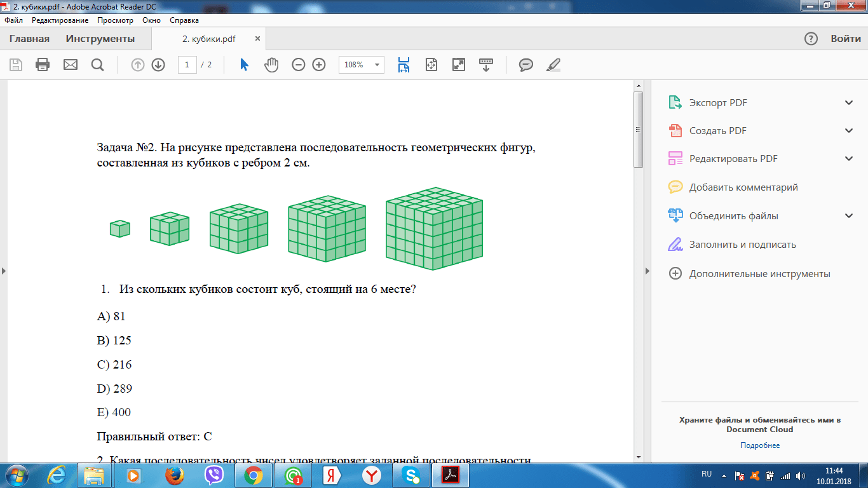Zoom in with the plus icon
Viewport: 868px width, 488px height.
(x=319, y=65)
